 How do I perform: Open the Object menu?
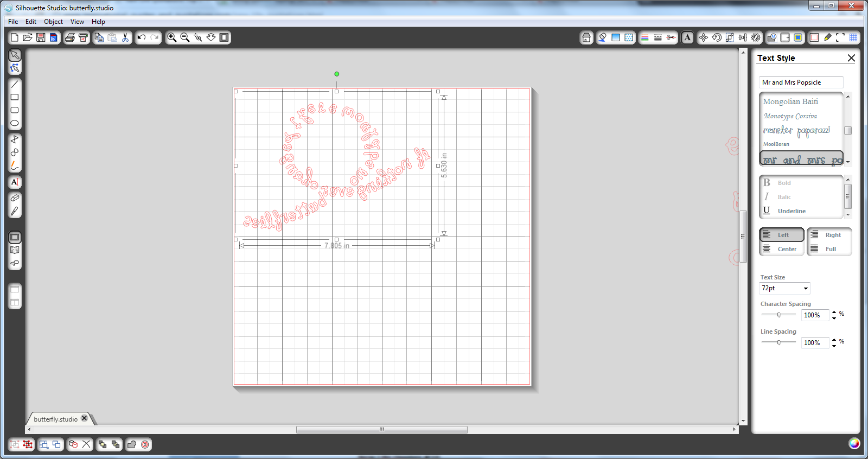click(53, 22)
